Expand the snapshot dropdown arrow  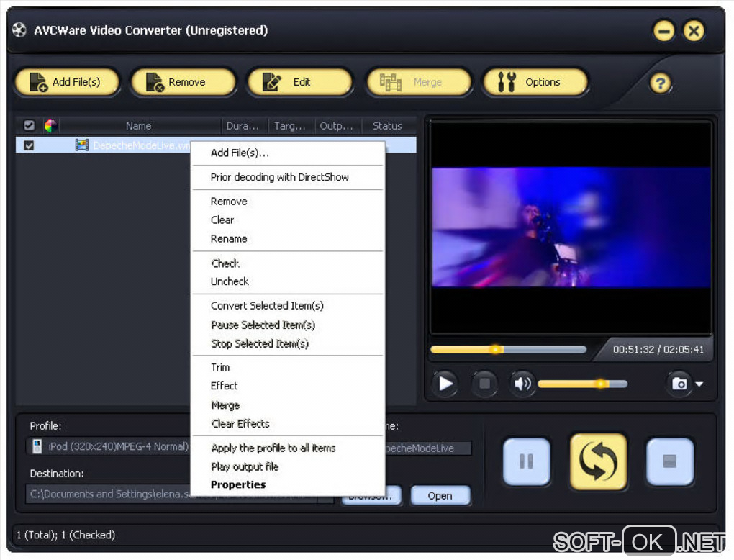pyautogui.click(x=699, y=384)
